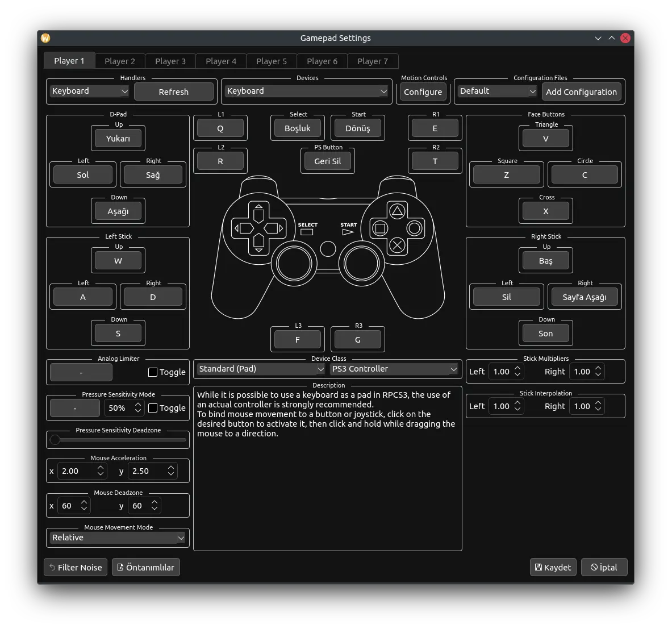Viewport: 672px width, 629px height.
Task: Click the Right Stick Up Baş binding
Action: [545, 261]
